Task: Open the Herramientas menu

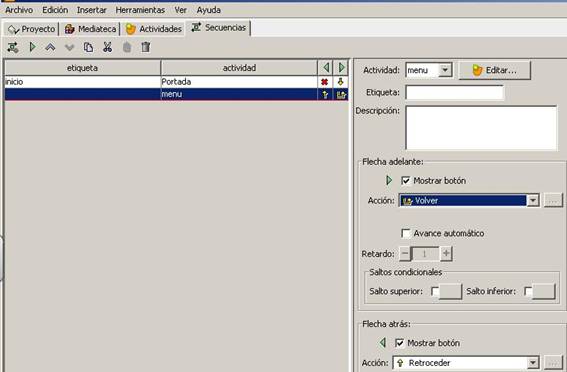Action: tap(140, 10)
